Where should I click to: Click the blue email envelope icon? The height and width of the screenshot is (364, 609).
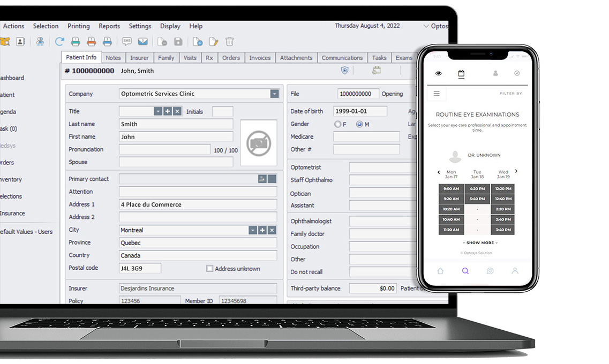point(142,41)
